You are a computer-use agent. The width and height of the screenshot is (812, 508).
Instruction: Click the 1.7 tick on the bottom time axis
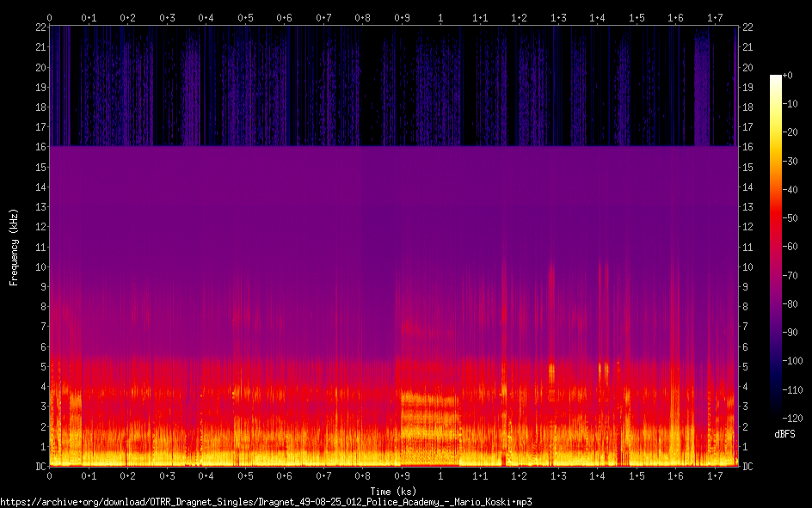pyautogui.click(x=715, y=476)
